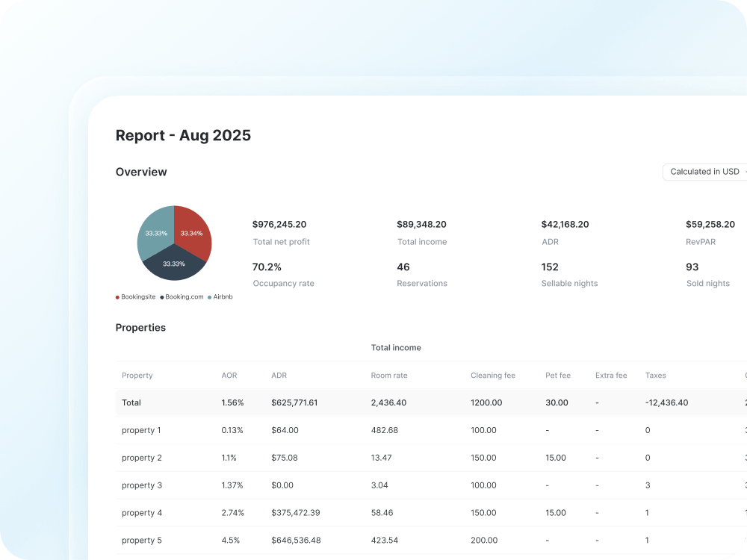The image size is (747, 560).
Task: Select the property 1 row
Action: click(142, 430)
